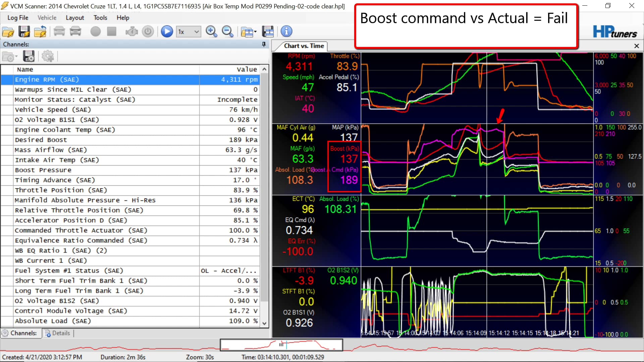Select the Boost Pressure channel row
This screenshot has height=362, width=644.
coord(130,170)
